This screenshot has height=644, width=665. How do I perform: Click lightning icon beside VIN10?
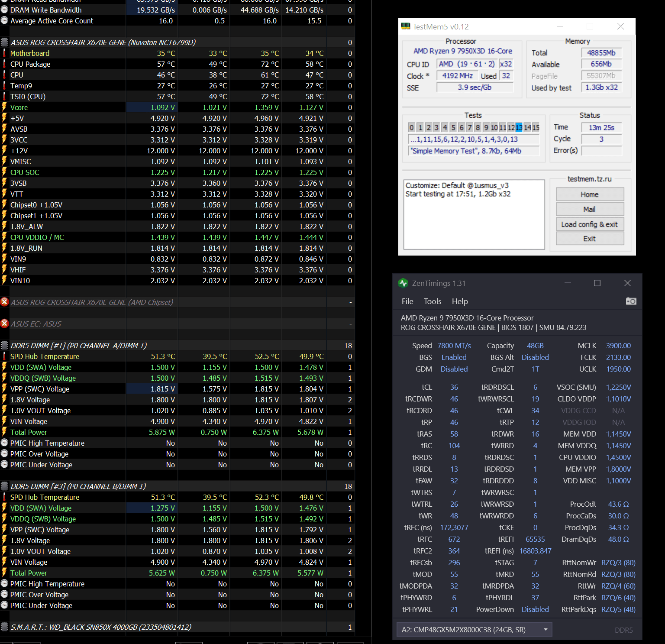pyautogui.click(x=4, y=280)
